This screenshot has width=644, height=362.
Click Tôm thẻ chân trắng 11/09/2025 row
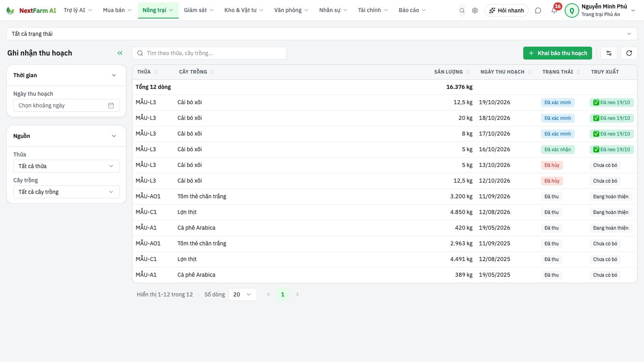pyautogui.click(x=384, y=244)
